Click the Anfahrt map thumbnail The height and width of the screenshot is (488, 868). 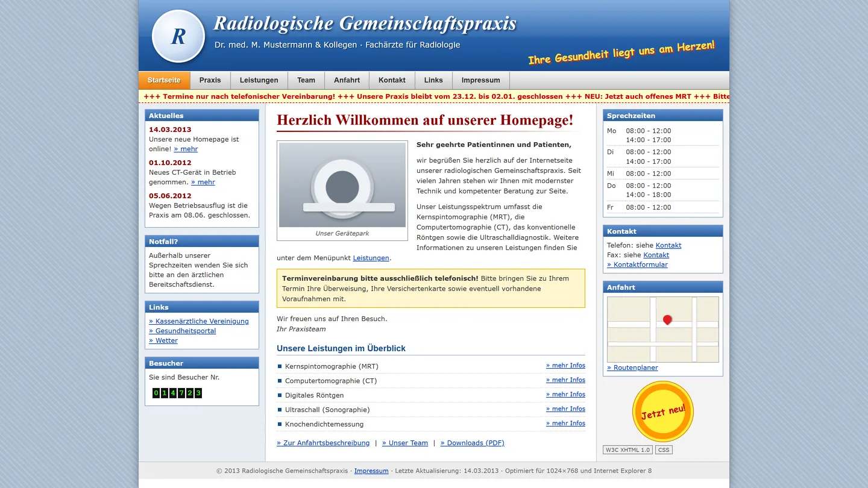click(x=663, y=330)
